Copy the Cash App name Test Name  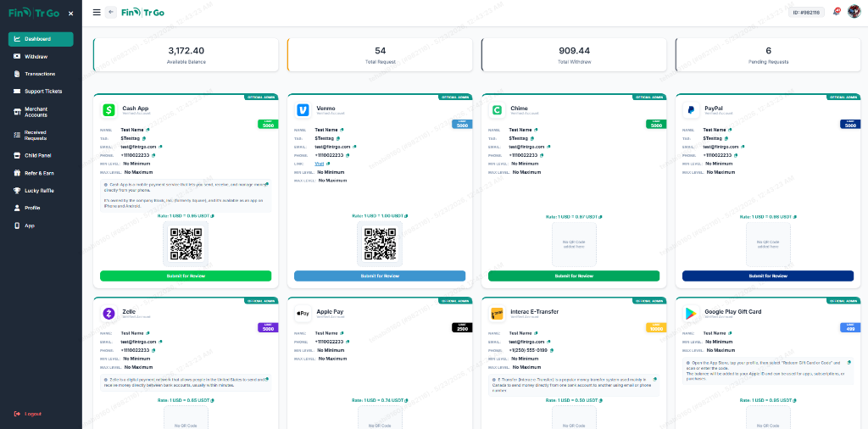point(147,130)
